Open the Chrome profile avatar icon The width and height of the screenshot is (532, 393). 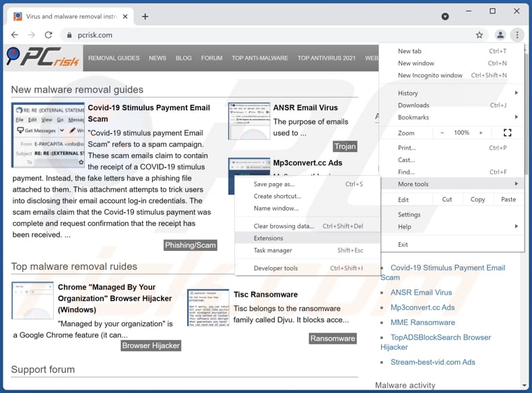(500, 35)
